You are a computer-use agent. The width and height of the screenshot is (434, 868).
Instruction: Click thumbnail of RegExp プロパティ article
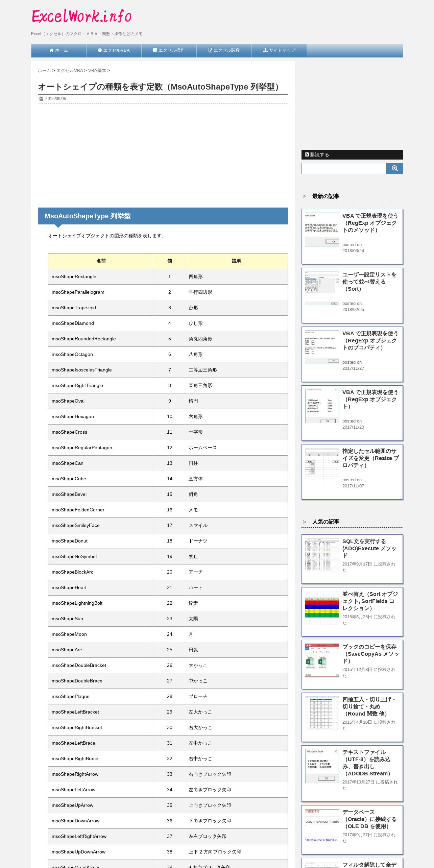click(x=322, y=347)
